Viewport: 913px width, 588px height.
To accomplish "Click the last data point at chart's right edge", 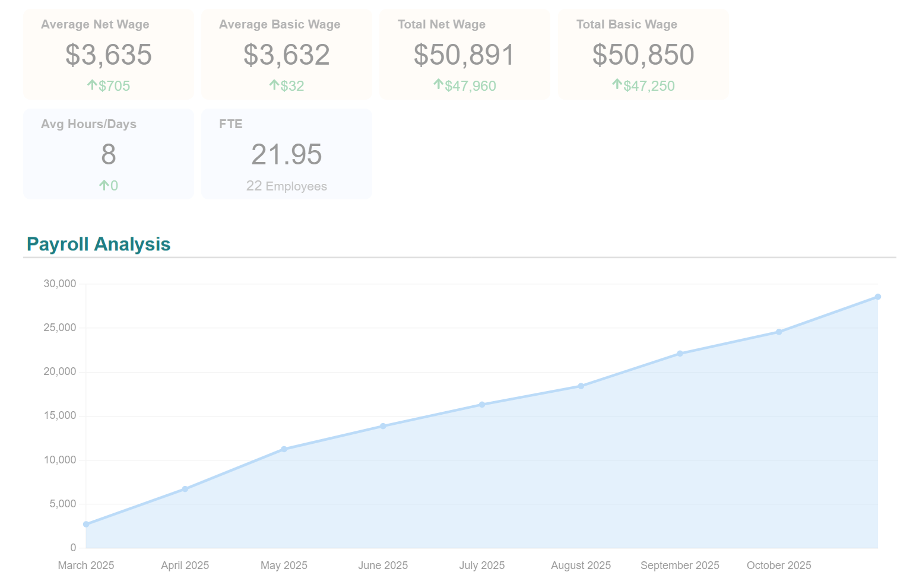I will point(877,297).
